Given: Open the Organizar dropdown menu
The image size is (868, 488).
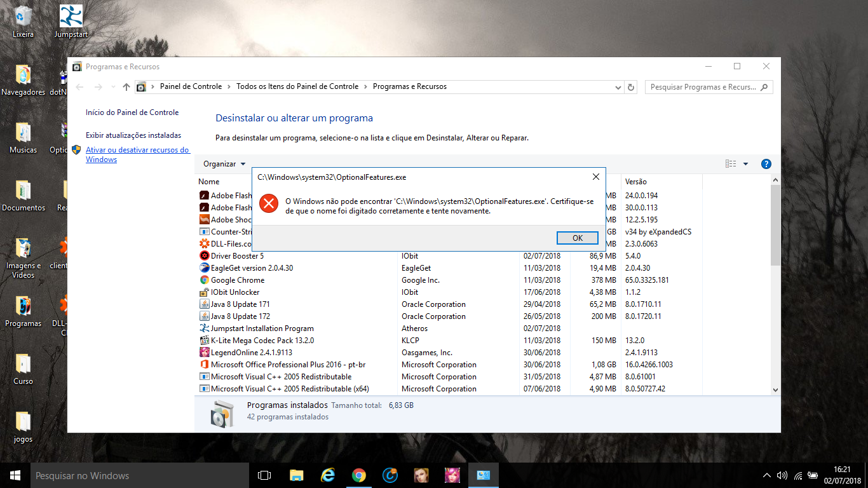Looking at the screenshot, I should (224, 164).
